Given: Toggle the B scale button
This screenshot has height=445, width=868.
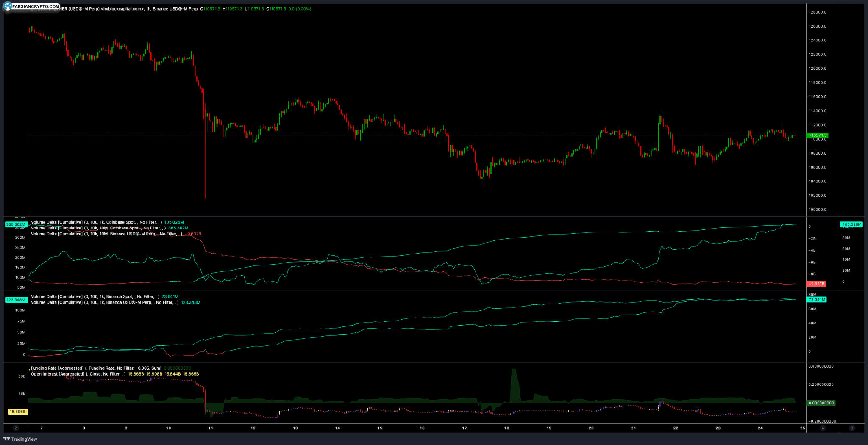Looking at the screenshot, I should pos(852,428).
